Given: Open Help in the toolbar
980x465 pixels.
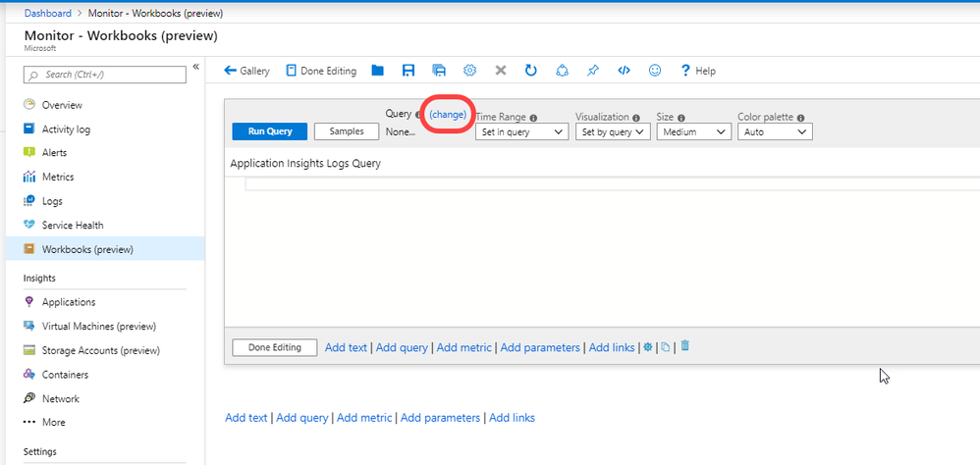Looking at the screenshot, I should pos(698,71).
